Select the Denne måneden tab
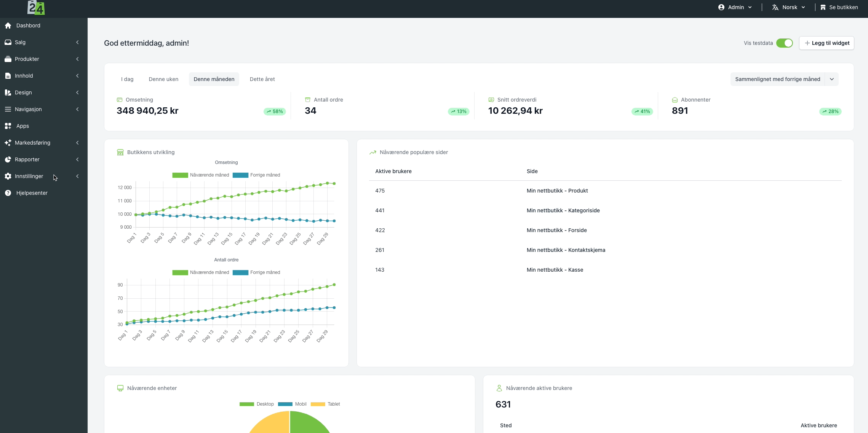Viewport: 868px width, 433px height. pos(214,79)
